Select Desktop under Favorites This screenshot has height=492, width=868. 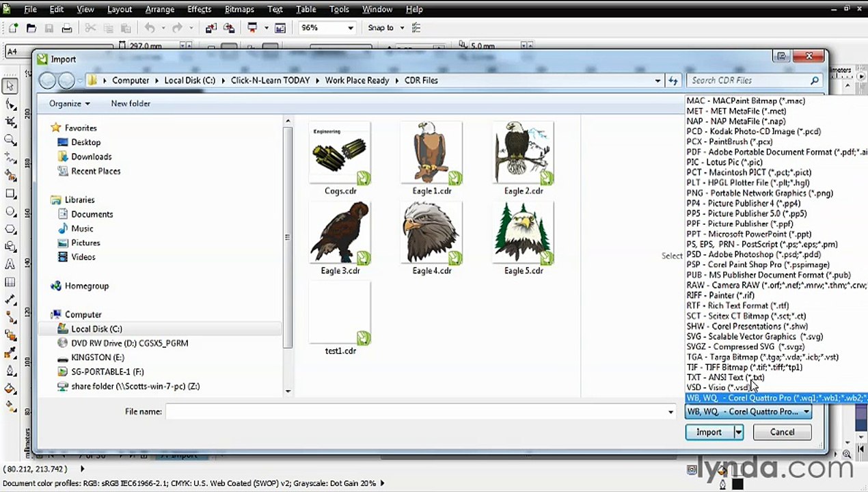86,143
